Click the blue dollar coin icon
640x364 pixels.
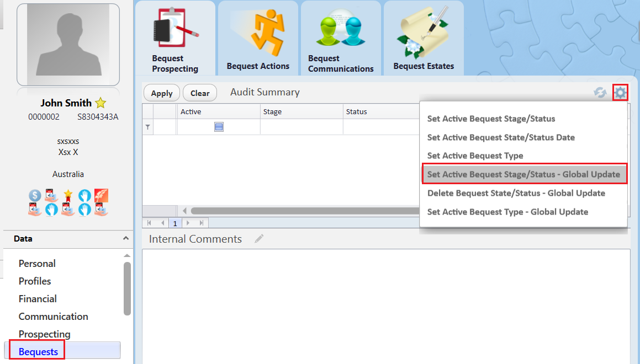pyautogui.click(x=35, y=196)
